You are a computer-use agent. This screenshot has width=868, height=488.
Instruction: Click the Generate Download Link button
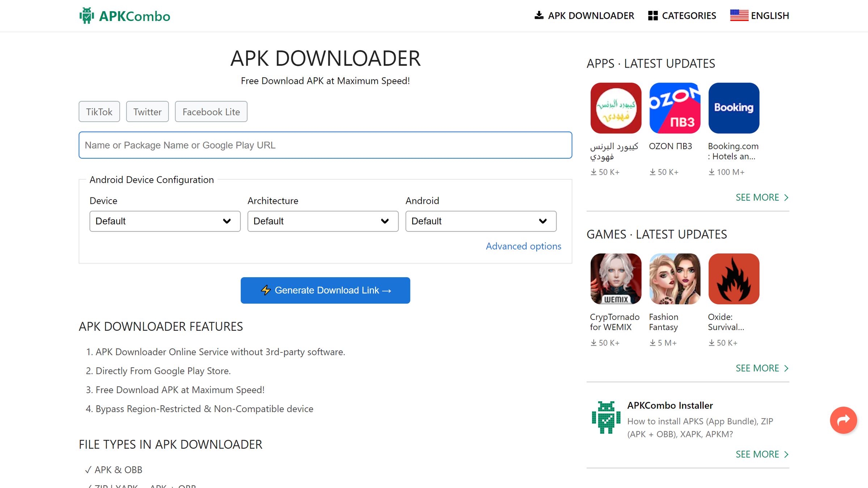tap(325, 290)
